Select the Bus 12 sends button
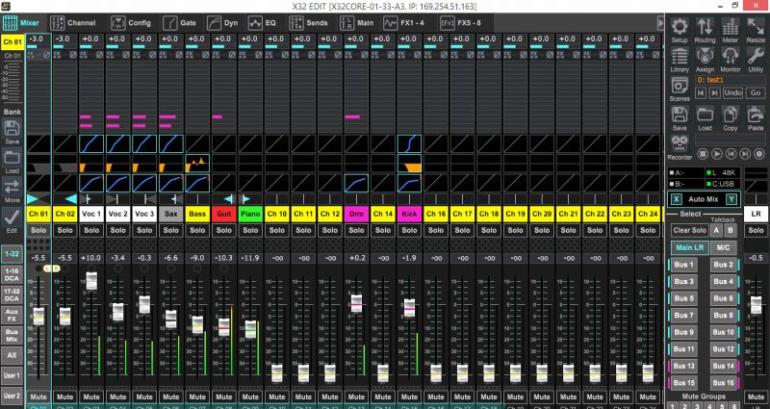The width and height of the screenshot is (770, 409). (x=723, y=349)
